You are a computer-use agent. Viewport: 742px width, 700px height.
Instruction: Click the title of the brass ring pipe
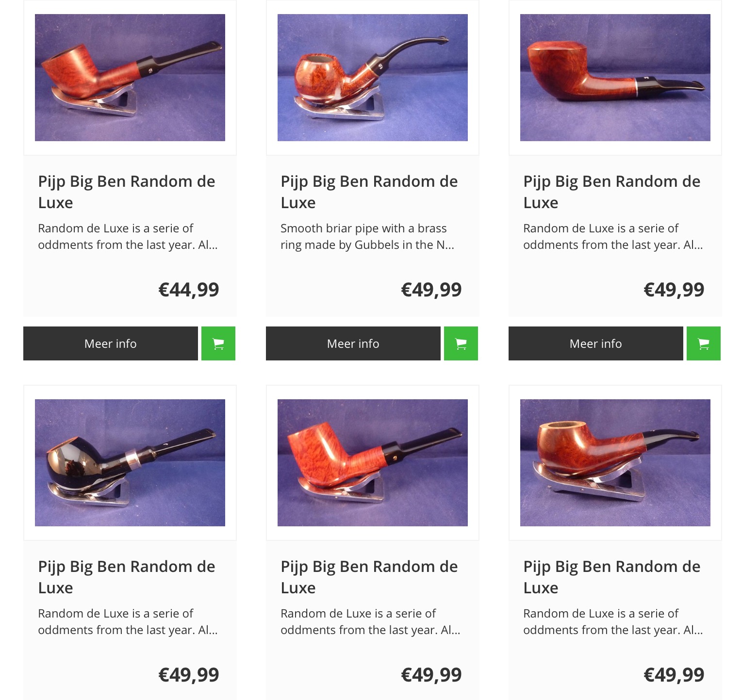tap(369, 192)
